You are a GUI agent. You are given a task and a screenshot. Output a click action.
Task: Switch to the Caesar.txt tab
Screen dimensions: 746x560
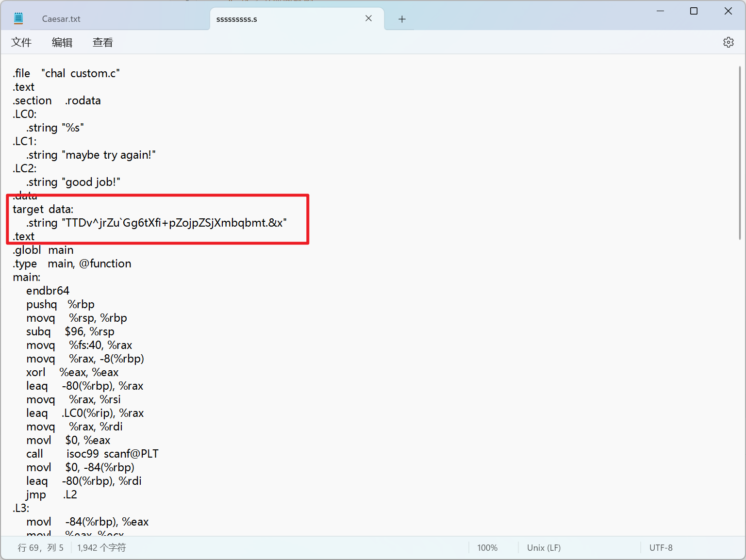61,19
